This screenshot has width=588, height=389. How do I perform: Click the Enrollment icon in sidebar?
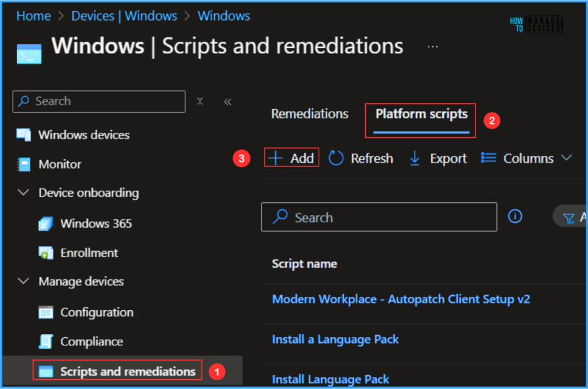click(x=46, y=253)
